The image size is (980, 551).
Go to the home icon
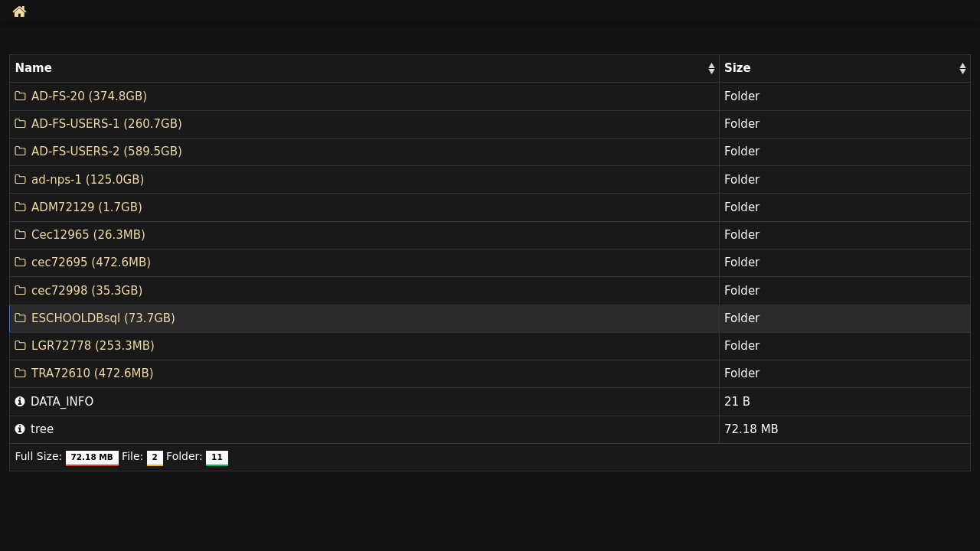coord(19,11)
